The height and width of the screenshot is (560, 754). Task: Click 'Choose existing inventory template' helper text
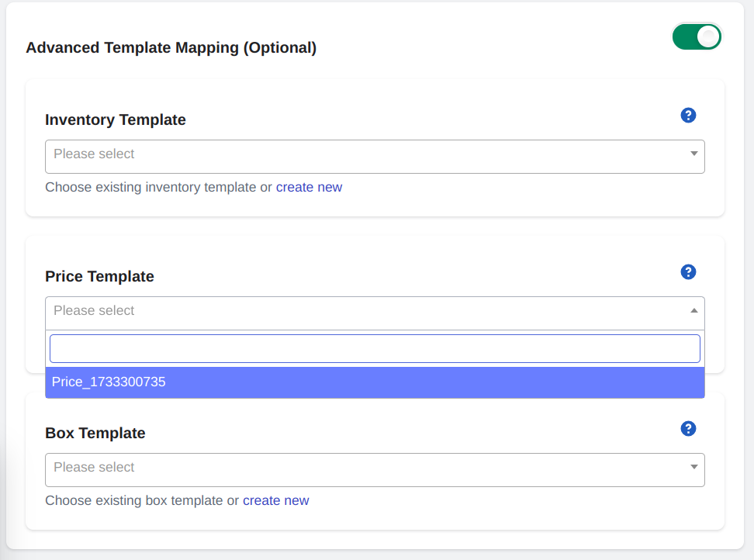pos(150,187)
